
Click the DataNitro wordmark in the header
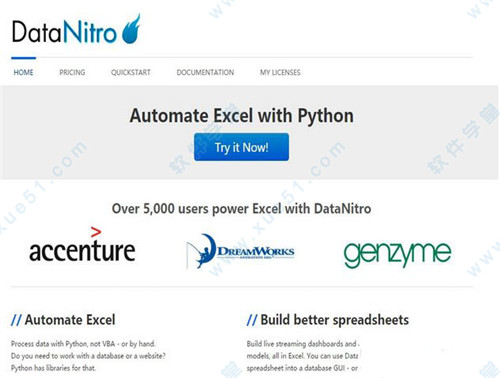64,32
